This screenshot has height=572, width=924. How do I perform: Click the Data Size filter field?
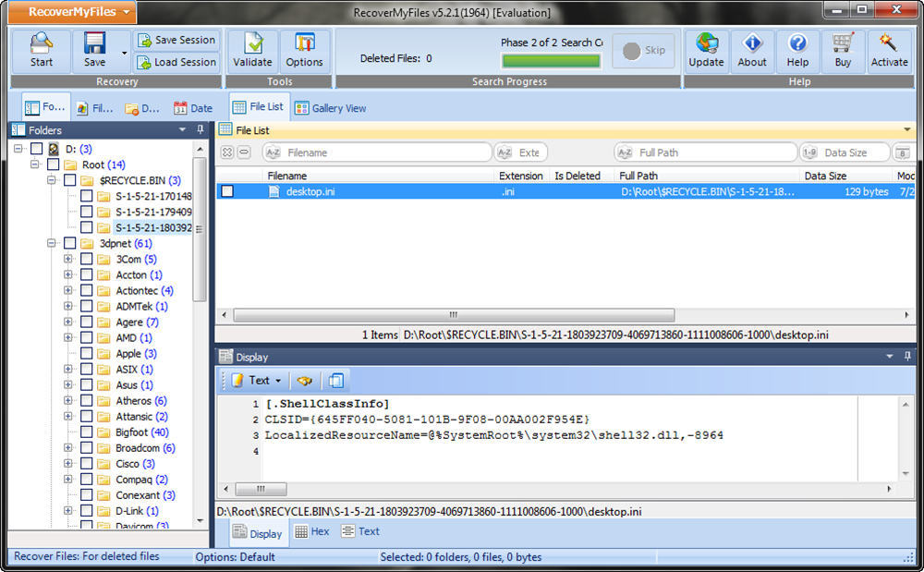pyautogui.click(x=845, y=152)
